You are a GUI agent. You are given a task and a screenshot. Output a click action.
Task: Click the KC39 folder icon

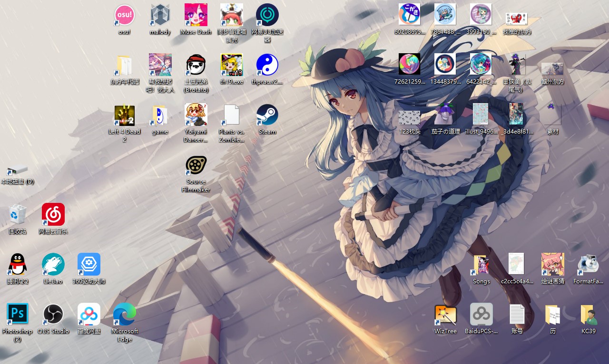pyautogui.click(x=589, y=314)
